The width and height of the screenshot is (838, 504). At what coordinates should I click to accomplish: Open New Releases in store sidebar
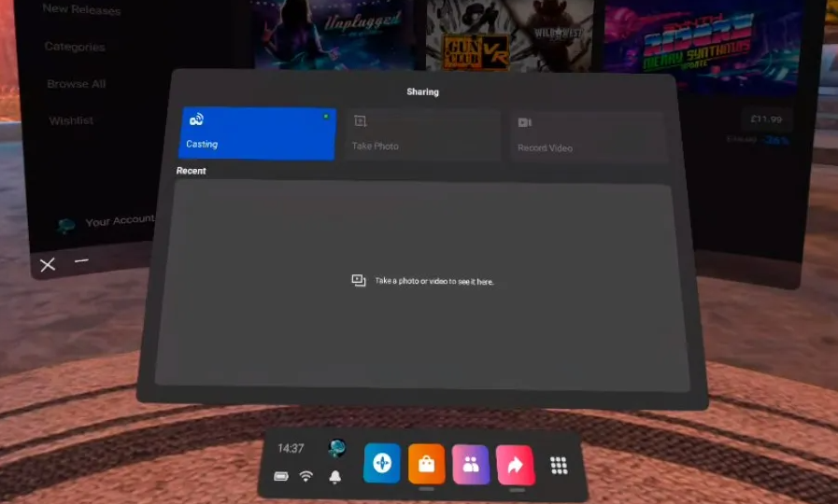click(x=81, y=10)
